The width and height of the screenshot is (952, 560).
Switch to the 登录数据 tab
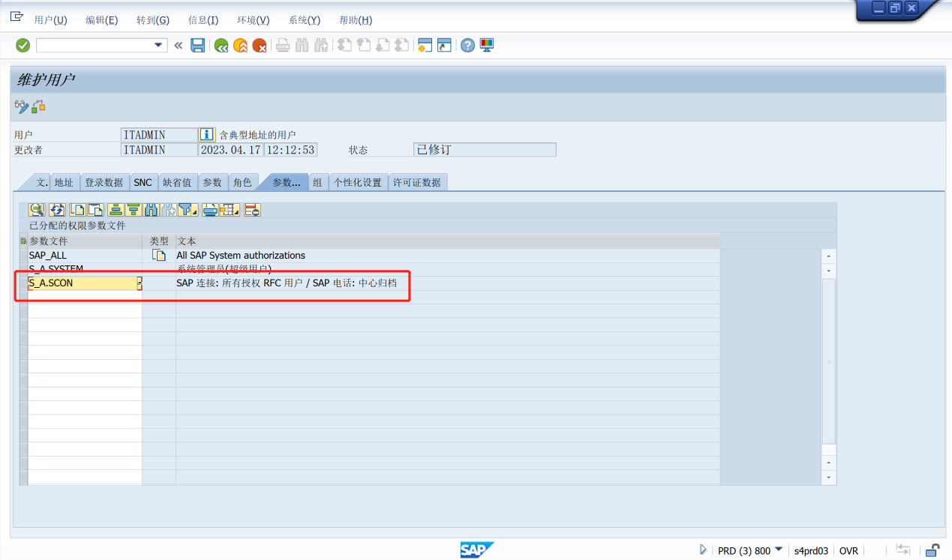coord(104,182)
